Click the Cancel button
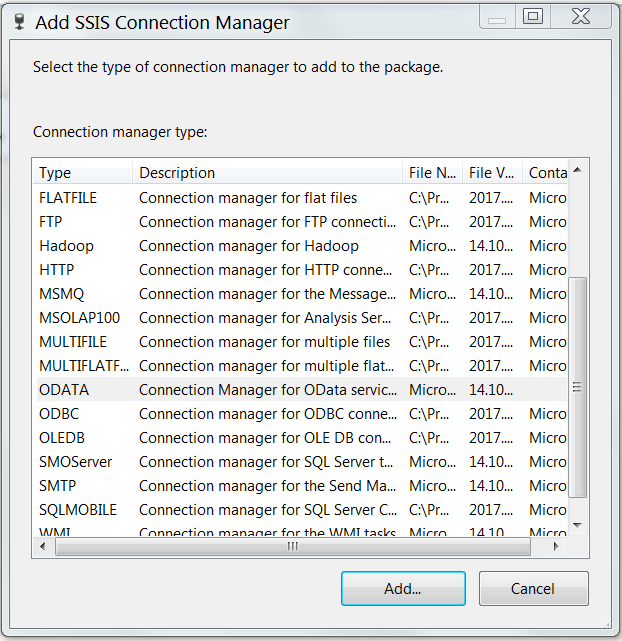The width and height of the screenshot is (622, 641). [533, 589]
